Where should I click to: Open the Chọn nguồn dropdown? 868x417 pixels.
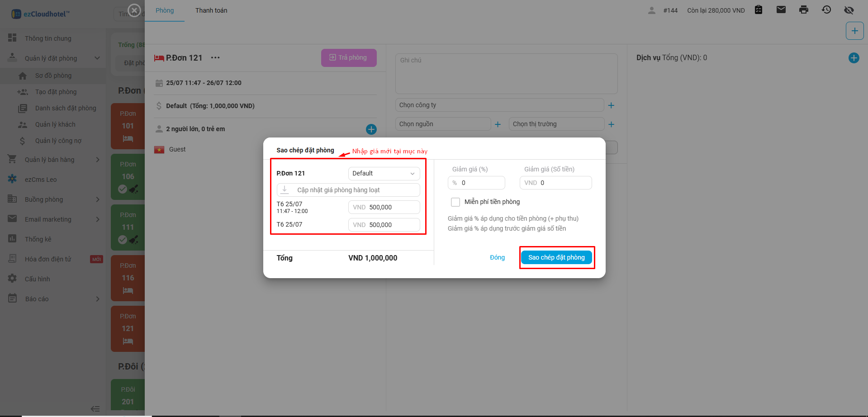tap(442, 124)
